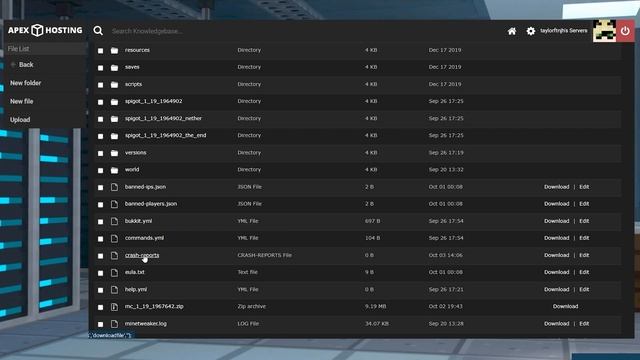Screen dimensions: 640x360
Task: Click the scripts folder icon
Action: tap(114, 84)
